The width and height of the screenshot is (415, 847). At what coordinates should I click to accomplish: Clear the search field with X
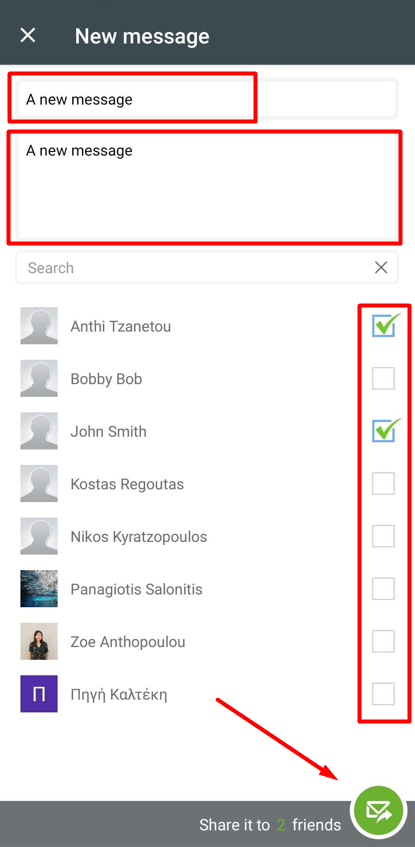click(x=381, y=267)
